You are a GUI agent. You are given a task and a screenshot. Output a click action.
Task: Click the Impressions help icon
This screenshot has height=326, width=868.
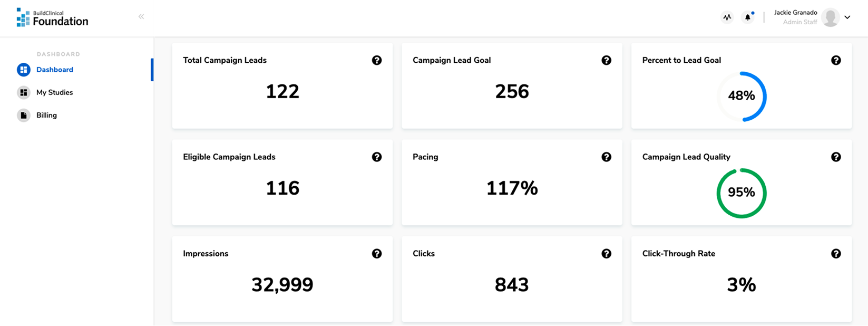coord(377,254)
